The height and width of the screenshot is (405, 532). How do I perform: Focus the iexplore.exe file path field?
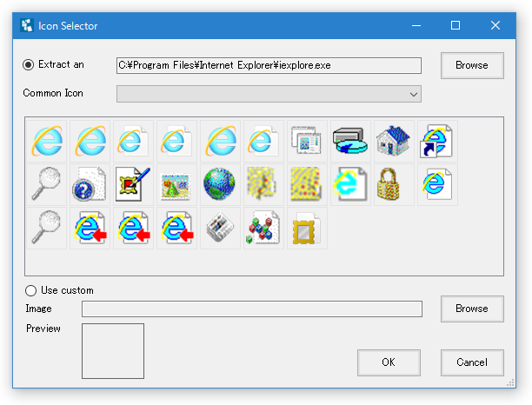coord(269,65)
